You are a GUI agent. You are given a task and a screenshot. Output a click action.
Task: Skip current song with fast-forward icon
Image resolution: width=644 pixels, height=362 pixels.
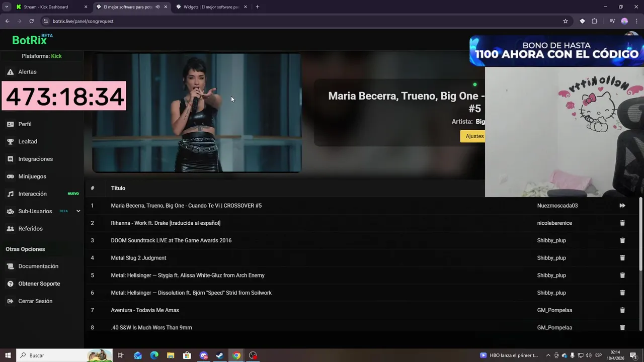tap(622, 206)
